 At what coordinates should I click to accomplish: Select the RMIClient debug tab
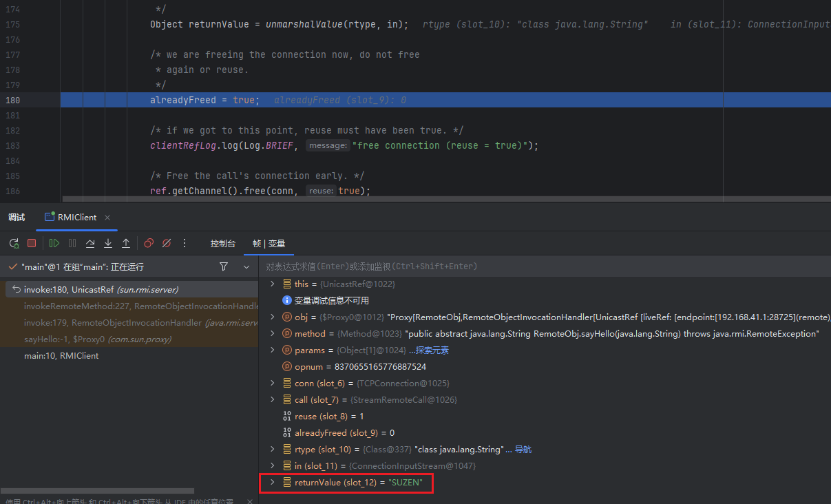pos(76,217)
